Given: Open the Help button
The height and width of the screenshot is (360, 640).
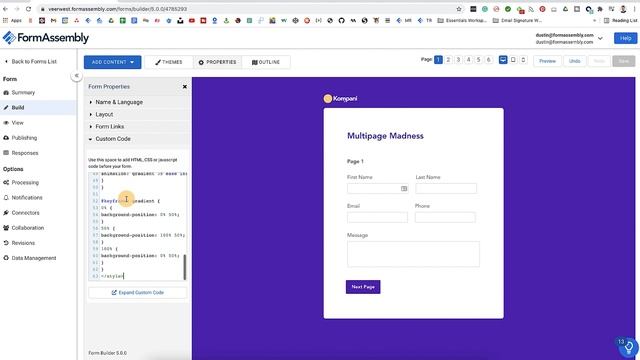Looking at the screenshot, I should [x=625, y=38].
